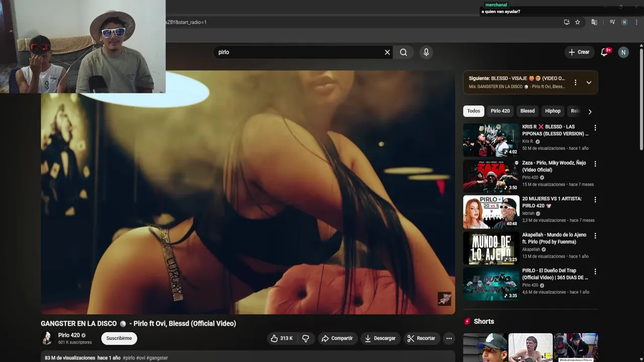Viewport: 644px width, 362px height.
Task: Open the YouTube account avatar N
Action: point(623,52)
